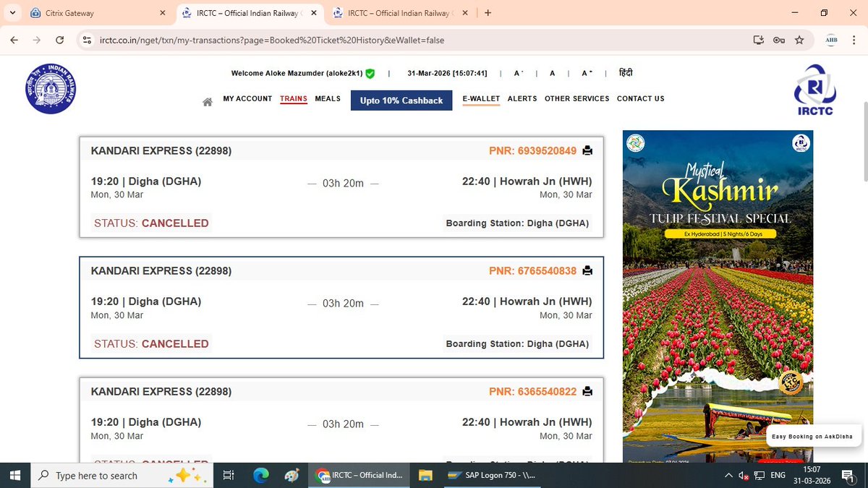Print ticket for PNR 6365540822
This screenshot has height=488, width=868.
587,391
